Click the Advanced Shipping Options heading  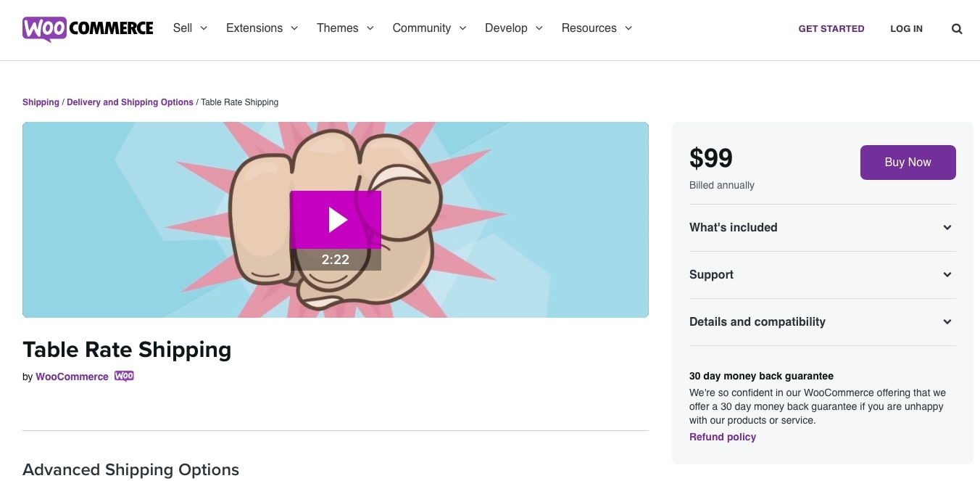(130, 470)
